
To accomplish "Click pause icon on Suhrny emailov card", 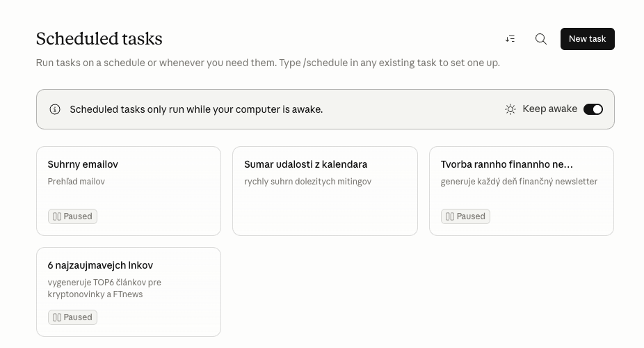I will [57, 216].
